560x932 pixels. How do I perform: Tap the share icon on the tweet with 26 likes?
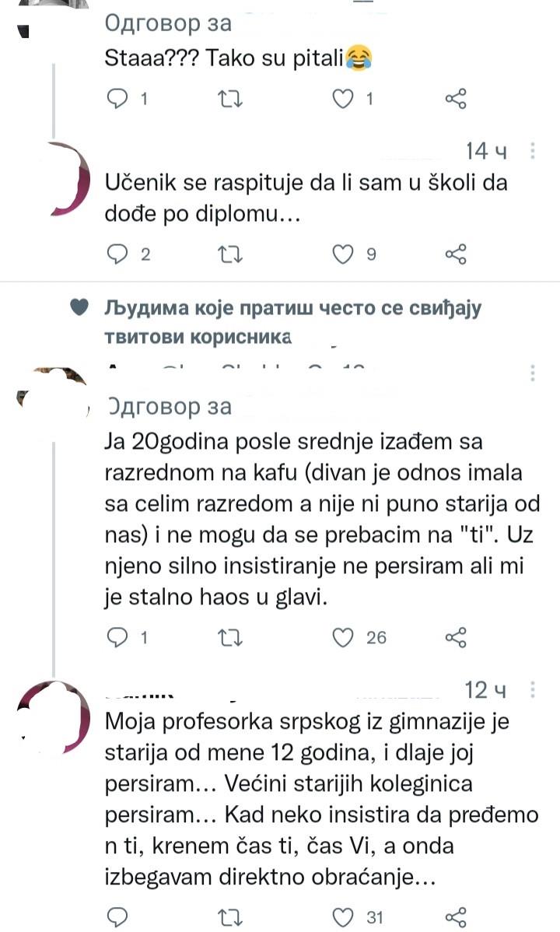(x=455, y=638)
